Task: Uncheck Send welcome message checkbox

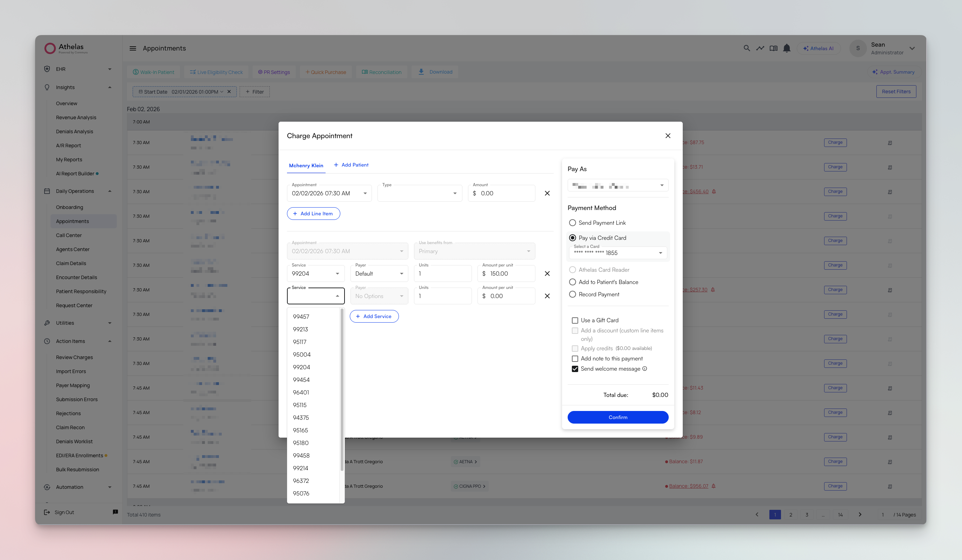Action: click(575, 369)
